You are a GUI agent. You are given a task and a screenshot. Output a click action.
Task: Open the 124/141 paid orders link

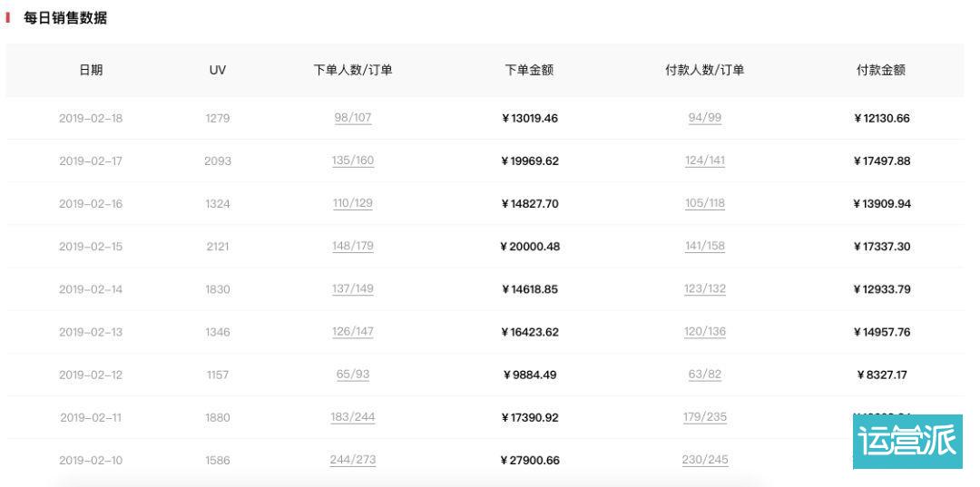[705, 161]
